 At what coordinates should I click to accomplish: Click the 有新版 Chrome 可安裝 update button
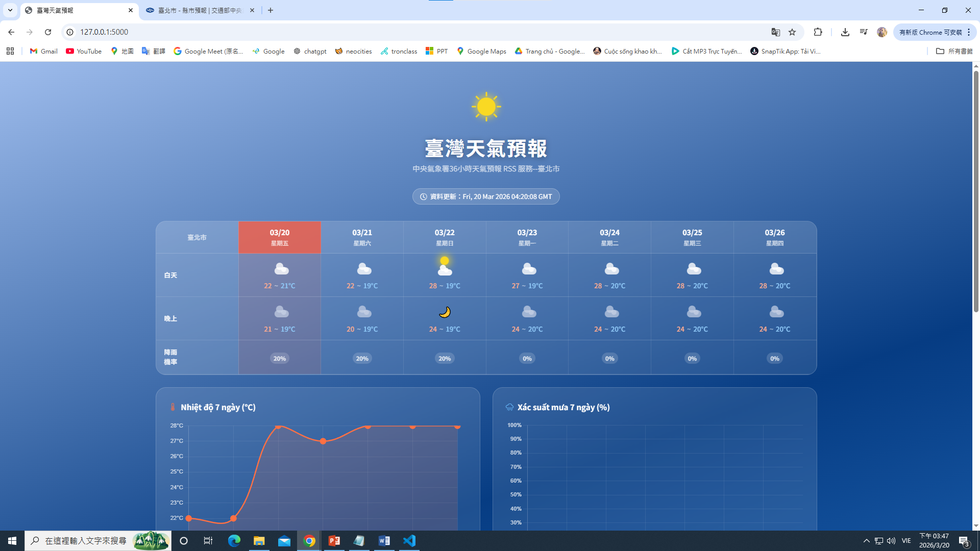click(x=930, y=32)
